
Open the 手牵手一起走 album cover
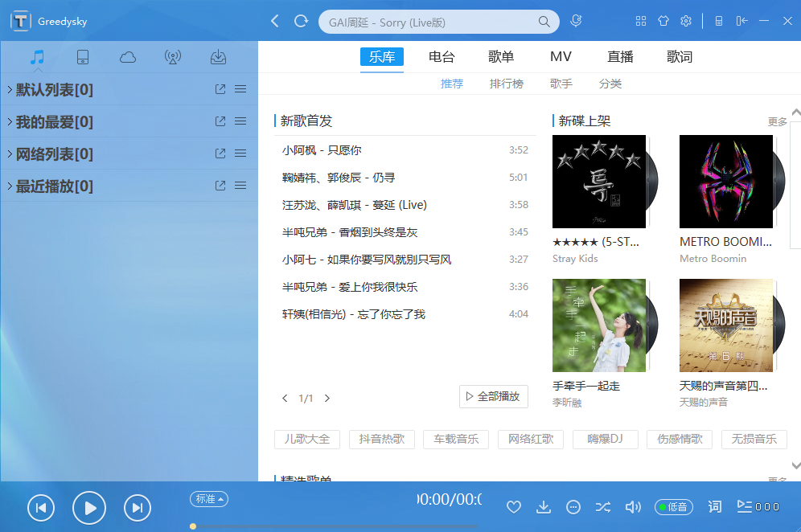598,325
